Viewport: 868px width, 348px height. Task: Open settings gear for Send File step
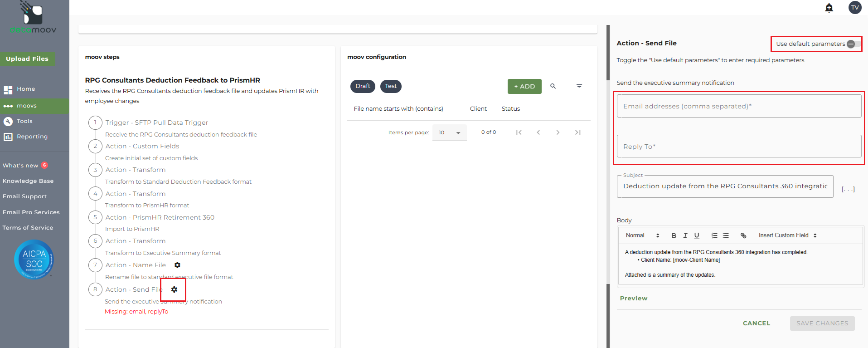pyautogui.click(x=174, y=289)
